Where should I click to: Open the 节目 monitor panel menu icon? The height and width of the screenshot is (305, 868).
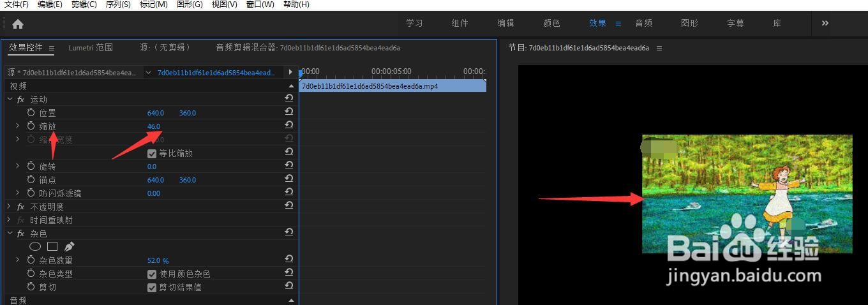tap(659, 48)
